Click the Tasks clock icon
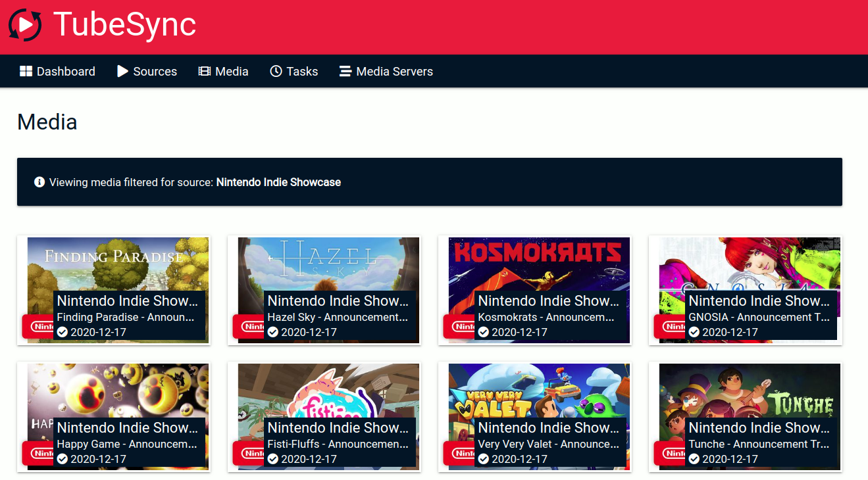 coord(276,71)
